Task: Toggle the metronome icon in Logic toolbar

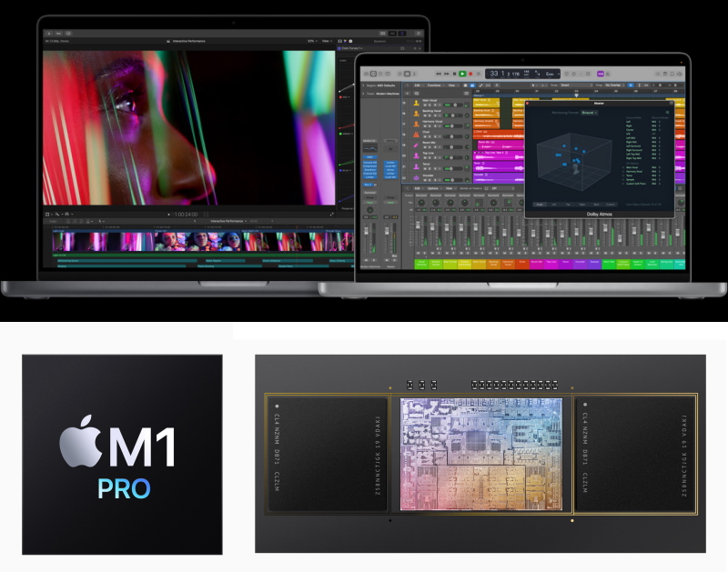Action: coord(608,74)
